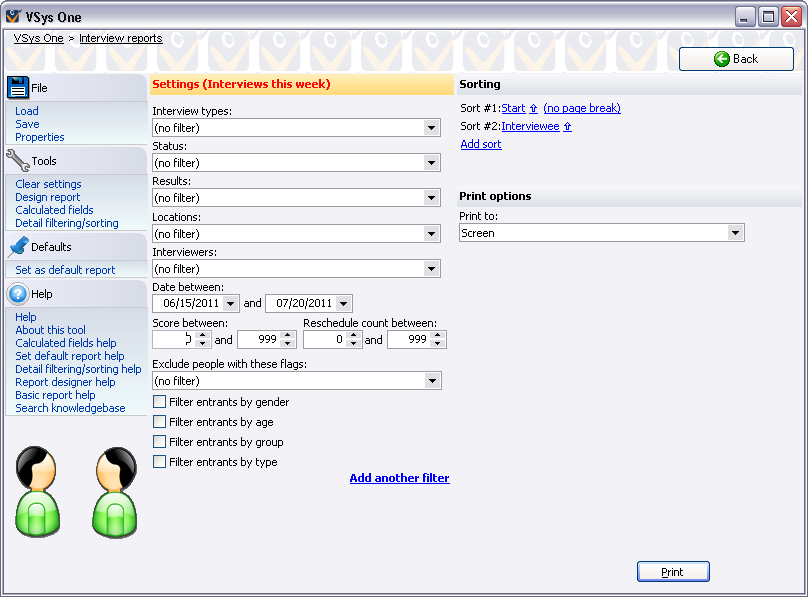Image resolution: width=808 pixels, height=597 pixels.
Task: Open Calculated fields help link
Action: (x=66, y=343)
